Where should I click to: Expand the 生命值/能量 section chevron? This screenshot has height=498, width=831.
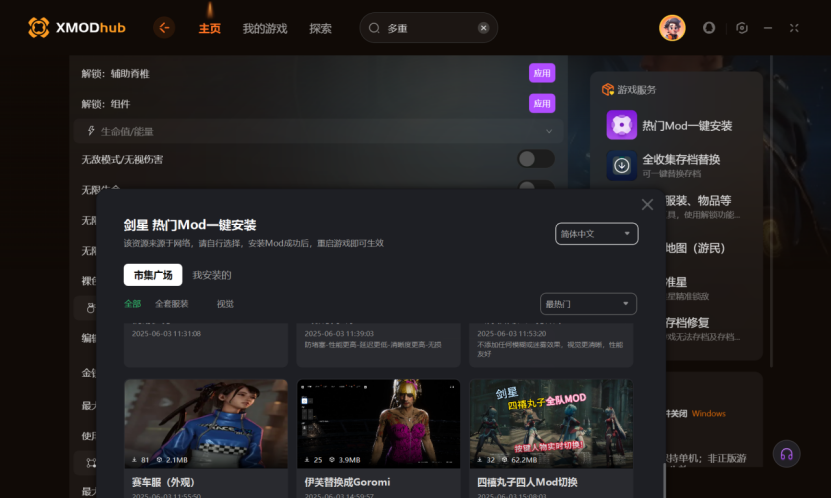(549, 131)
